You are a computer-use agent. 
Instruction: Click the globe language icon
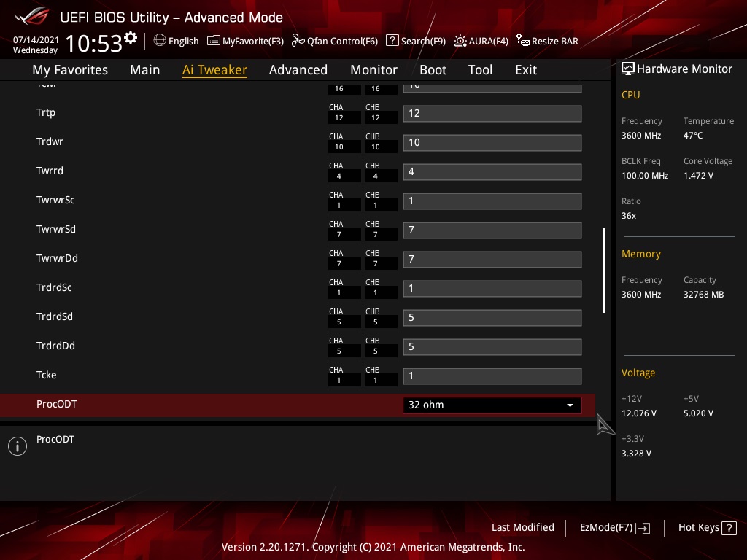point(160,41)
